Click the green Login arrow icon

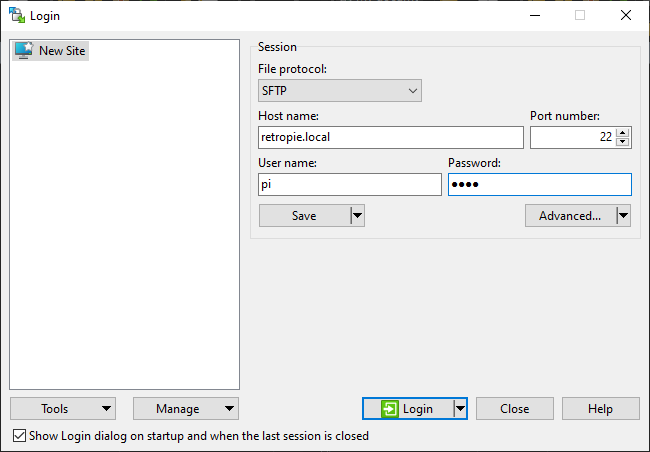coord(391,408)
